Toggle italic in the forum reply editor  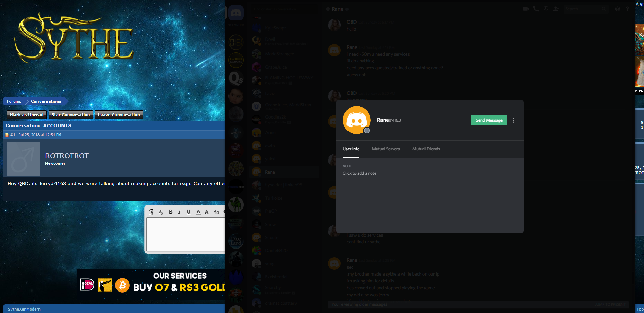179,212
